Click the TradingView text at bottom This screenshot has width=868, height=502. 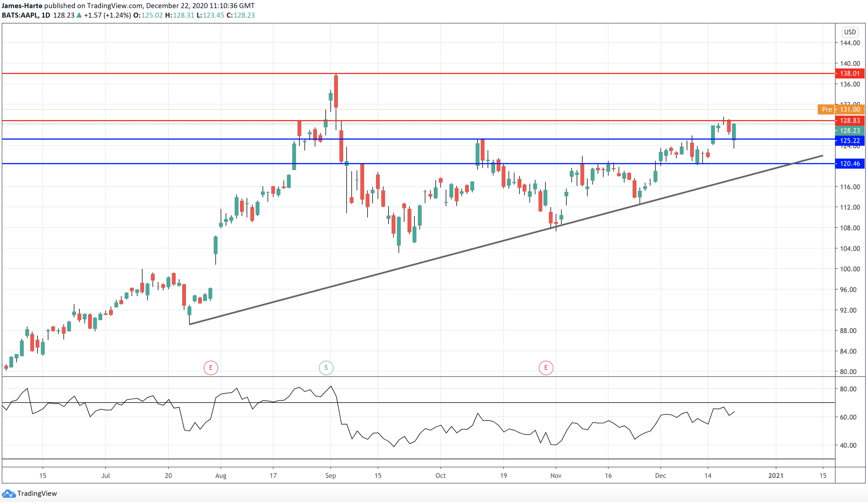tap(37, 493)
